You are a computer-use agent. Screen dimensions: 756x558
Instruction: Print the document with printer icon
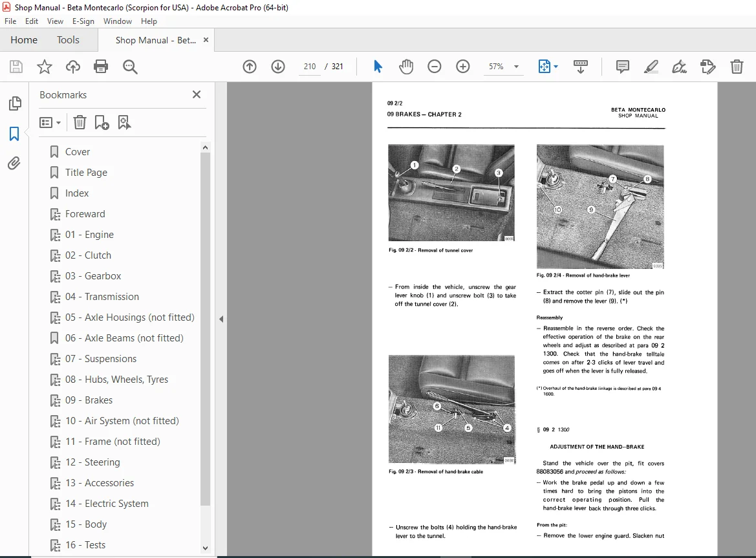(x=101, y=67)
